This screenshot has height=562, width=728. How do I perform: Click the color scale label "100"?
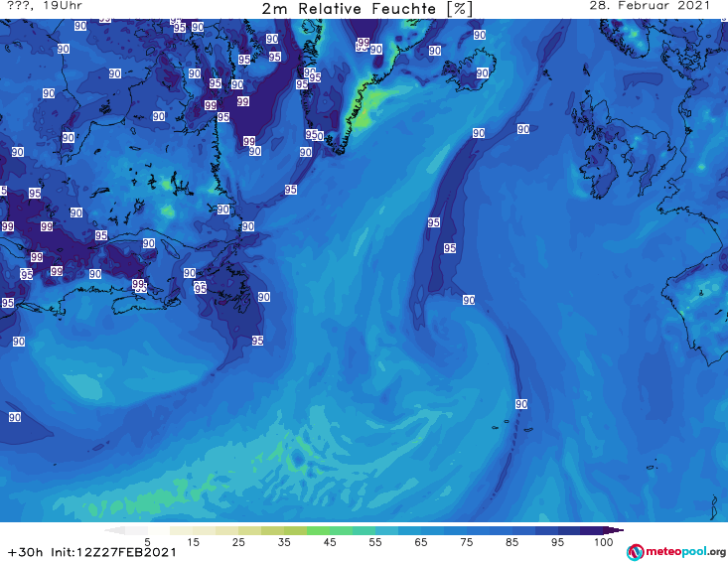click(x=603, y=541)
